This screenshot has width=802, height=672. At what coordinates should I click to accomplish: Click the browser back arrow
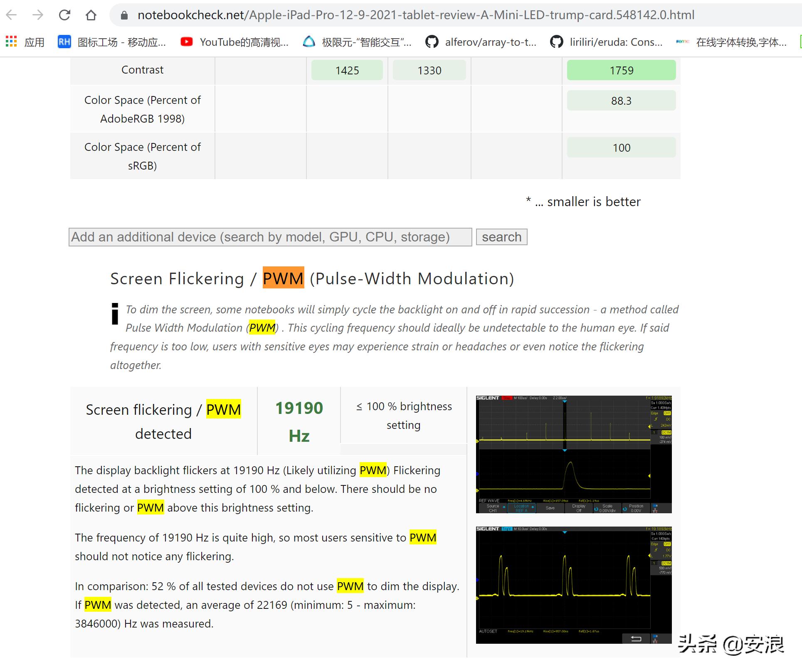click(12, 15)
